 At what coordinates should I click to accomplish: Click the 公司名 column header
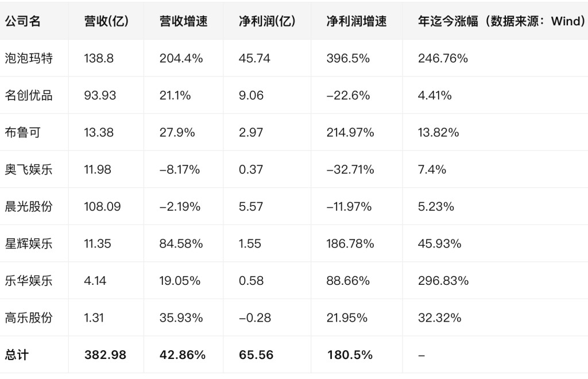click(x=23, y=21)
